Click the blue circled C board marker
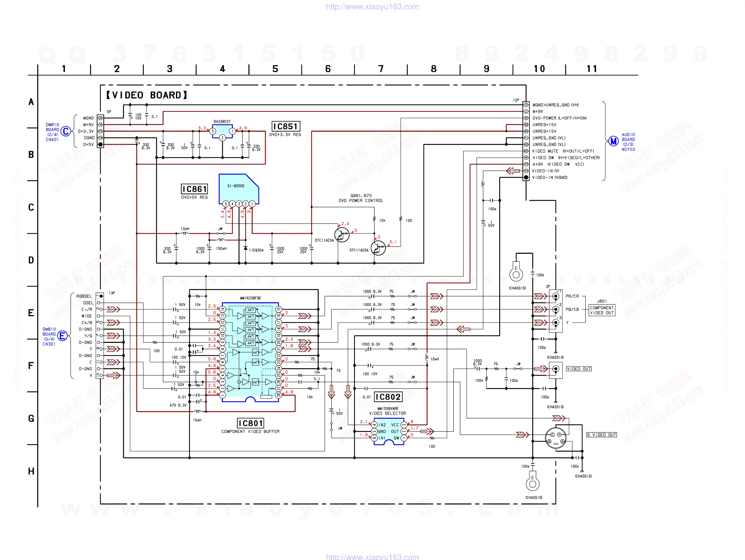Screen dimensions: 745x560 click(66, 131)
